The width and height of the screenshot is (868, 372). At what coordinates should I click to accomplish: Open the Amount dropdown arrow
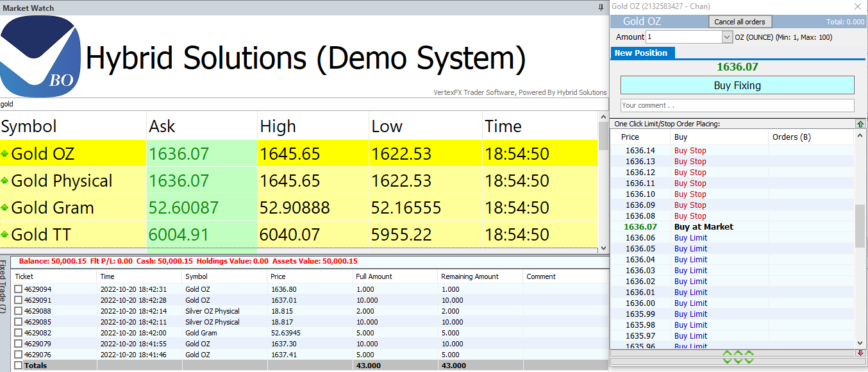coord(727,37)
